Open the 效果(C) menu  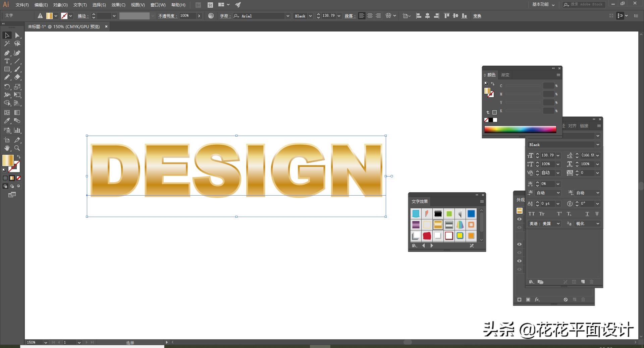(x=118, y=5)
